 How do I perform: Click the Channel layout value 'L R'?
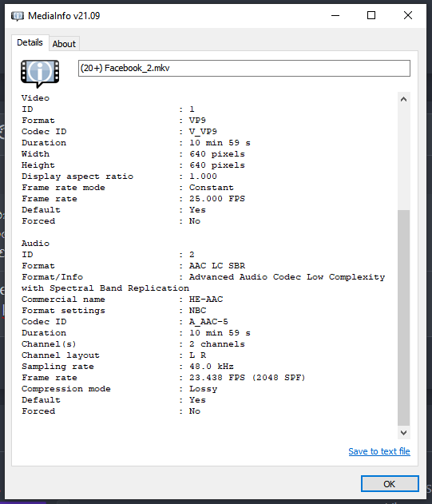pyautogui.click(x=197, y=355)
